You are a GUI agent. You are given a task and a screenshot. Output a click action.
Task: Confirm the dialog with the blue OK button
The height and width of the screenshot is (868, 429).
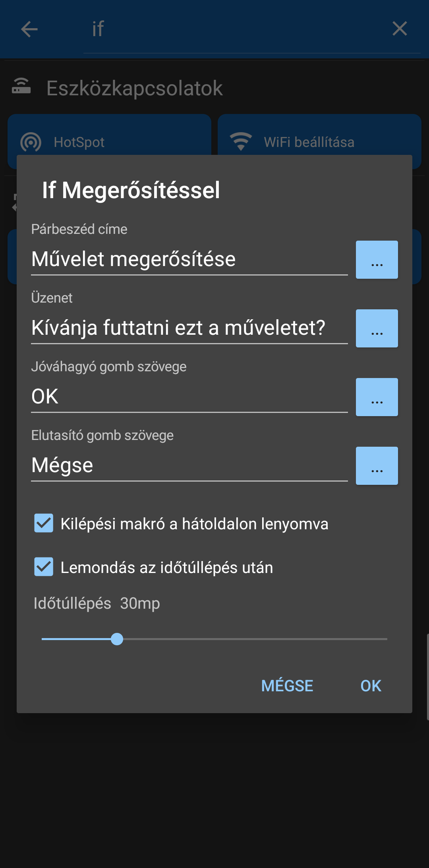(x=371, y=686)
